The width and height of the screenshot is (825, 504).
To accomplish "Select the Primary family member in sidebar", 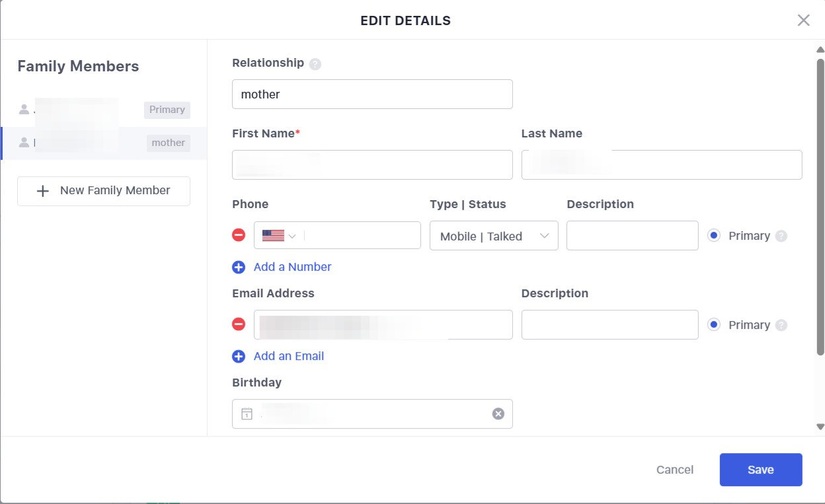I will 104,110.
